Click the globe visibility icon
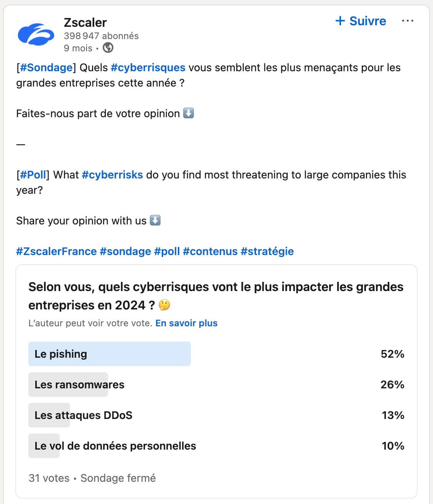This screenshot has height=504, width=433. point(108,48)
